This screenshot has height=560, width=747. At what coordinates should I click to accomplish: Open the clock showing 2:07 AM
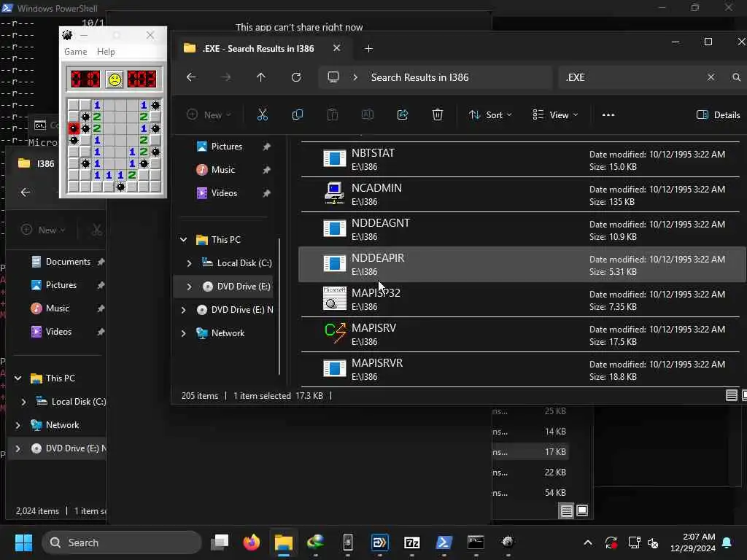tap(693, 542)
